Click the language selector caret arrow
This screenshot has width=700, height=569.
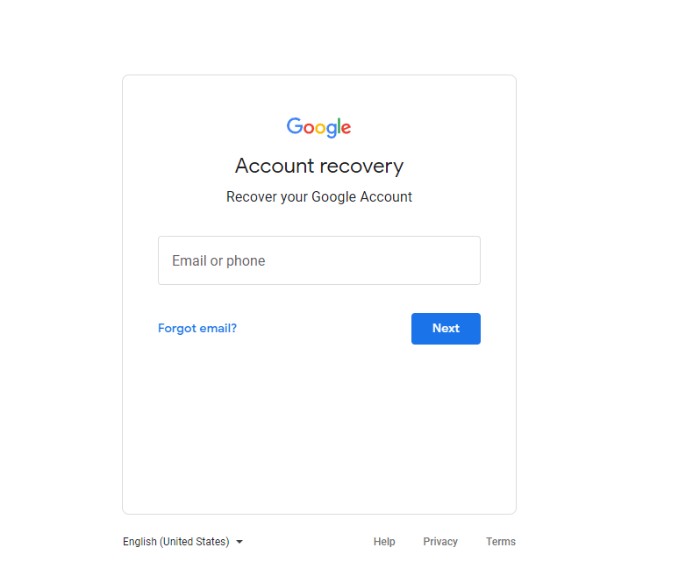(x=239, y=542)
